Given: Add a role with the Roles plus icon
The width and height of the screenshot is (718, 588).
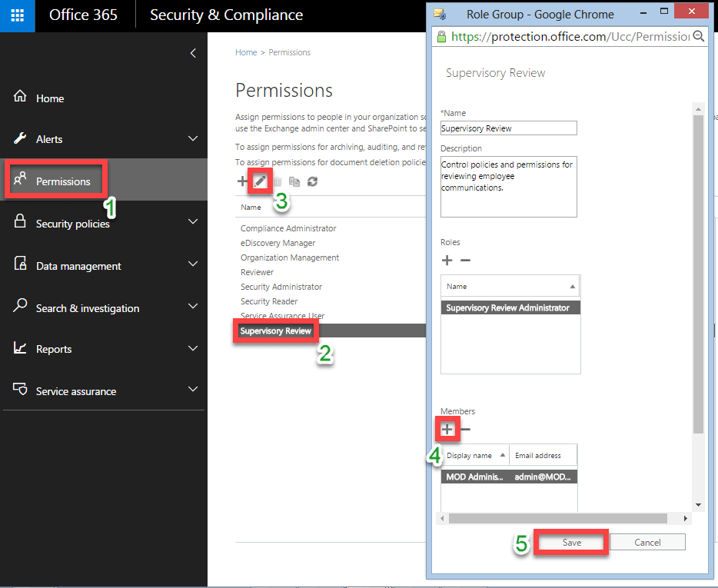Looking at the screenshot, I should [x=447, y=261].
